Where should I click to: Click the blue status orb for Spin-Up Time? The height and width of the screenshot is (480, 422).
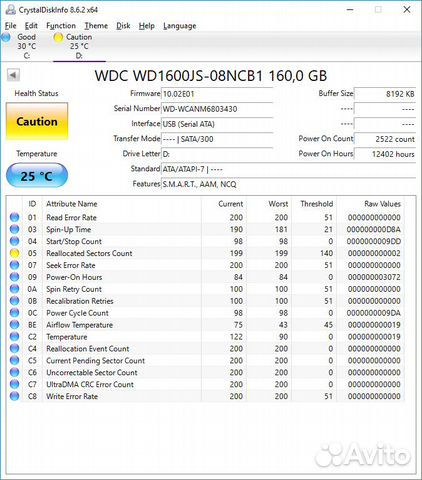coord(14,229)
